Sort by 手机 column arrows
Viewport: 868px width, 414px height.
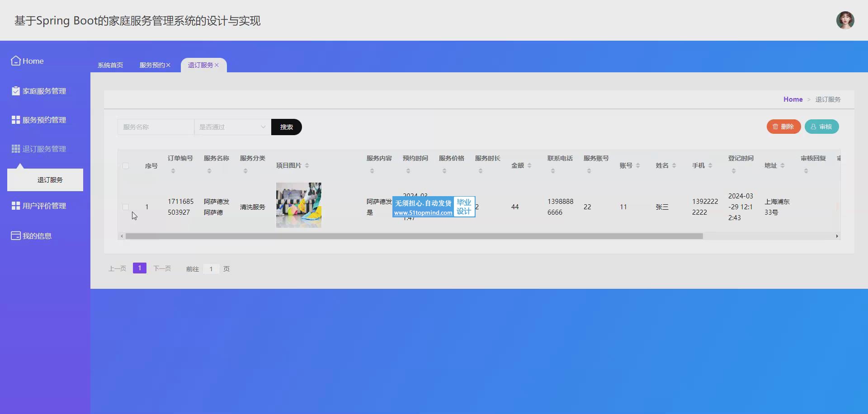pyautogui.click(x=710, y=165)
